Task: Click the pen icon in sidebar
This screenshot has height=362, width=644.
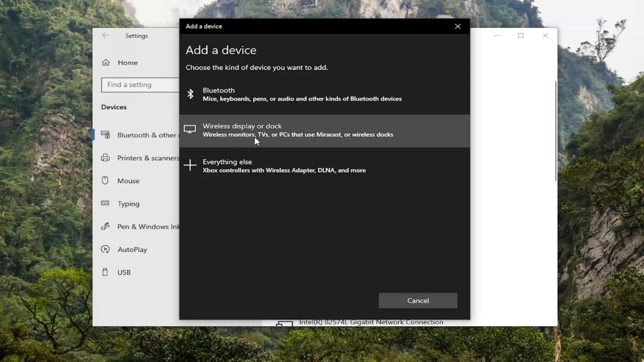Action: [105, 226]
